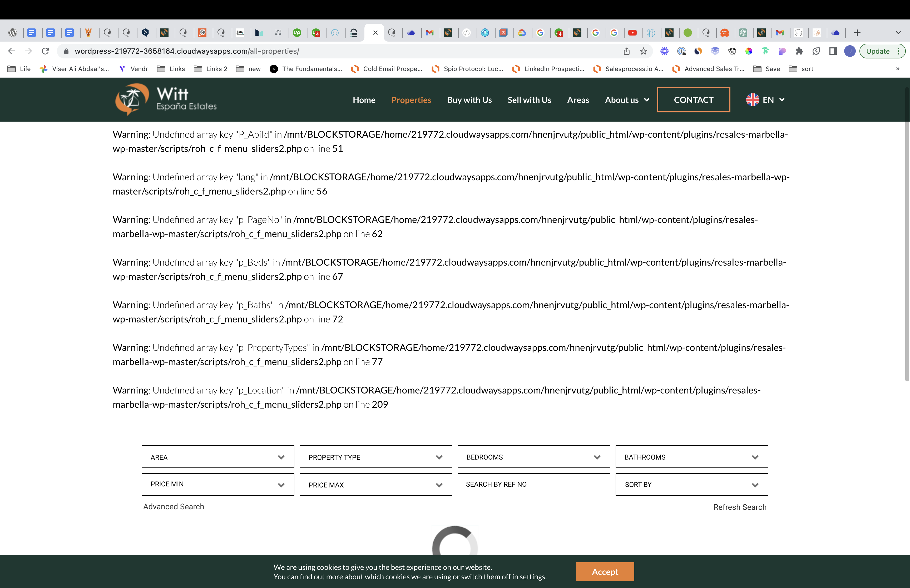Go to Buy with Us page

pyautogui.click(x=469, y=100)
